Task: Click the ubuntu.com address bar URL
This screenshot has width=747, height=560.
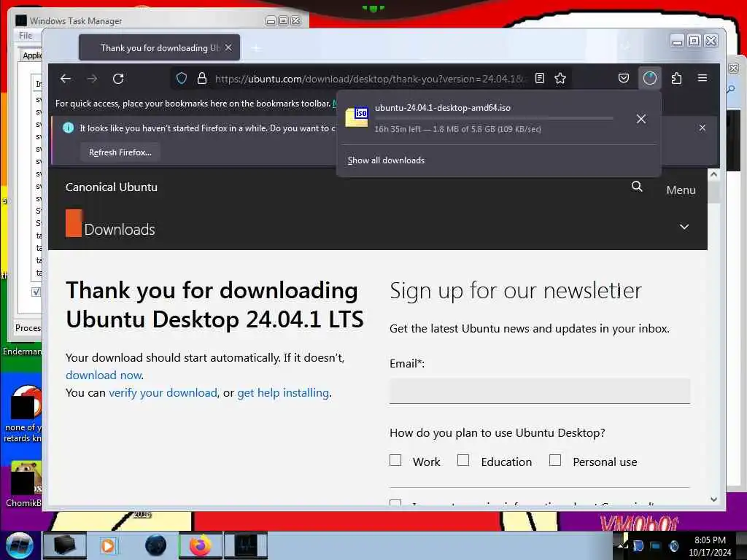Action: pos(369,79)
